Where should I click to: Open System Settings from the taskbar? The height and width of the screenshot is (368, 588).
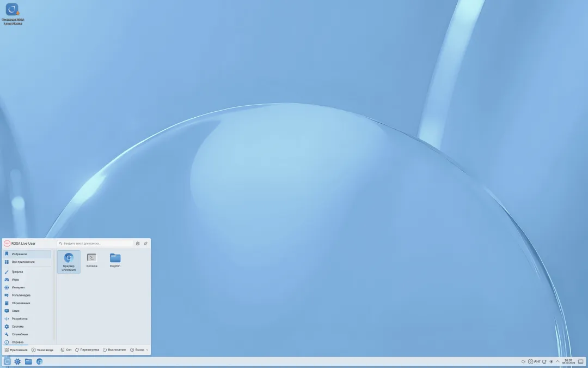tap(17, 361)
